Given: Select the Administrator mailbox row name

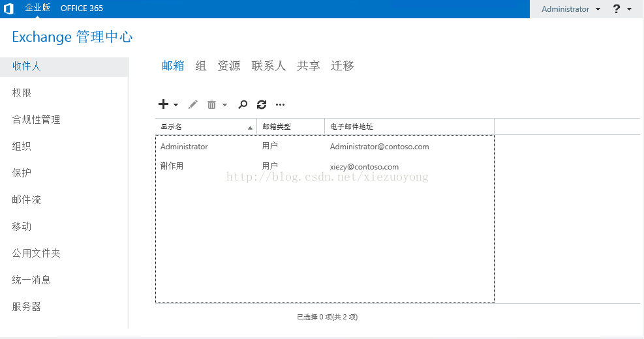Looking at the screenshot, I should (184, 147).
